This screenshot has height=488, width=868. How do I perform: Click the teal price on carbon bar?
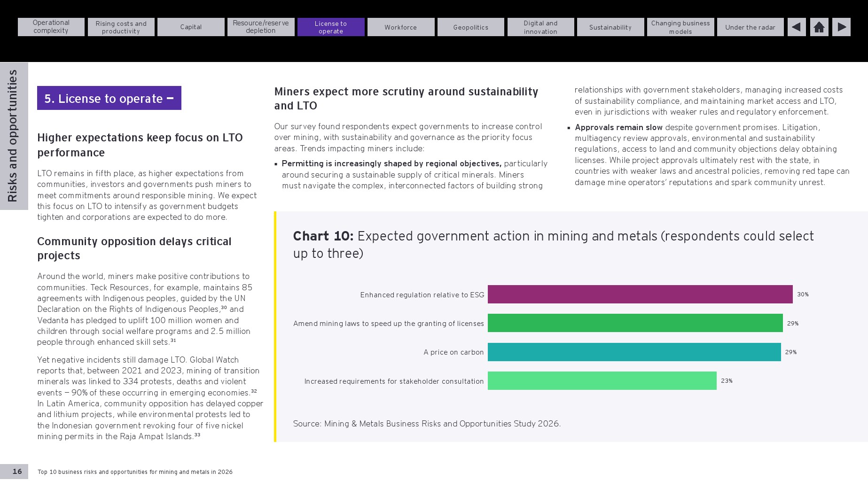coord(634,352)
